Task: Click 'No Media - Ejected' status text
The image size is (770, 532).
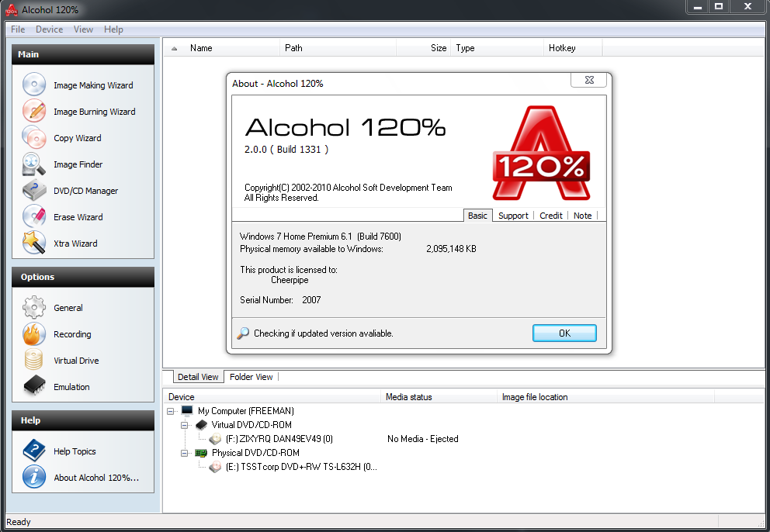Action: click(423, 439)
